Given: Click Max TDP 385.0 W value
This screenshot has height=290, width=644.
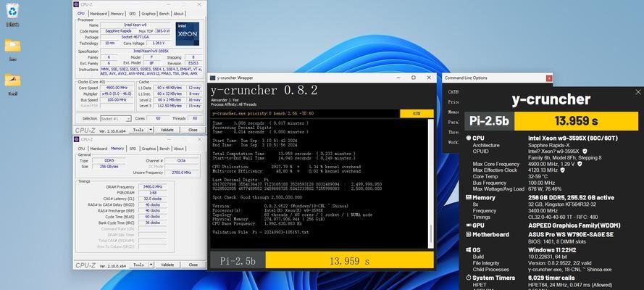Looking at the screenshot, I should (163, 30).
